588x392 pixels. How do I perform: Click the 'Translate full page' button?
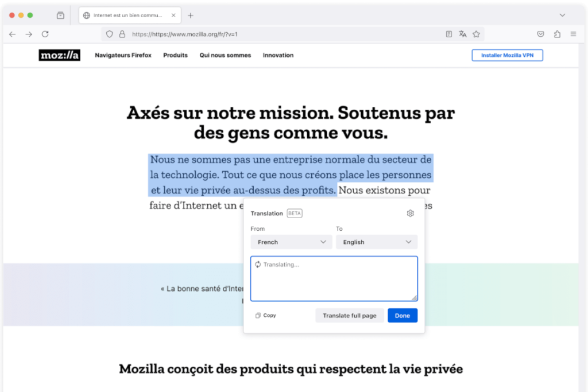point(349,315)
